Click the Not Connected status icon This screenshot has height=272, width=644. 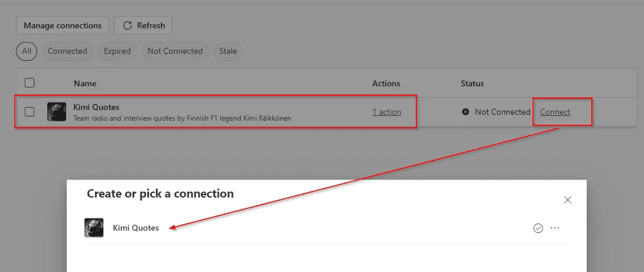[x=465, y=111]
